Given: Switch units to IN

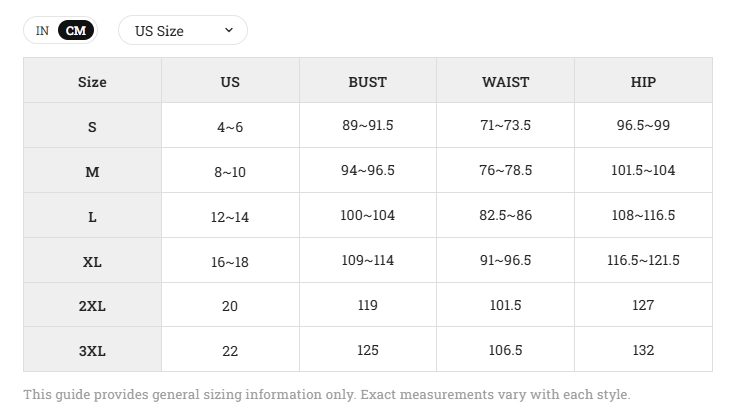Looking at the screenshot, I should click(x=42, y=31).
